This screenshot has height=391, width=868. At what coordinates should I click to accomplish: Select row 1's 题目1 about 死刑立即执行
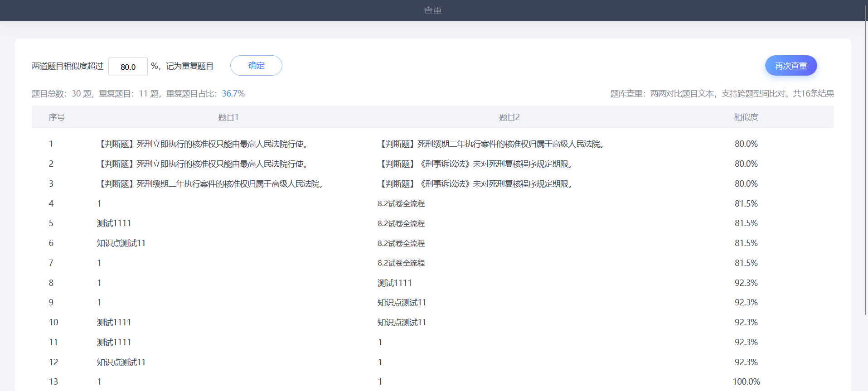[204, 144]
